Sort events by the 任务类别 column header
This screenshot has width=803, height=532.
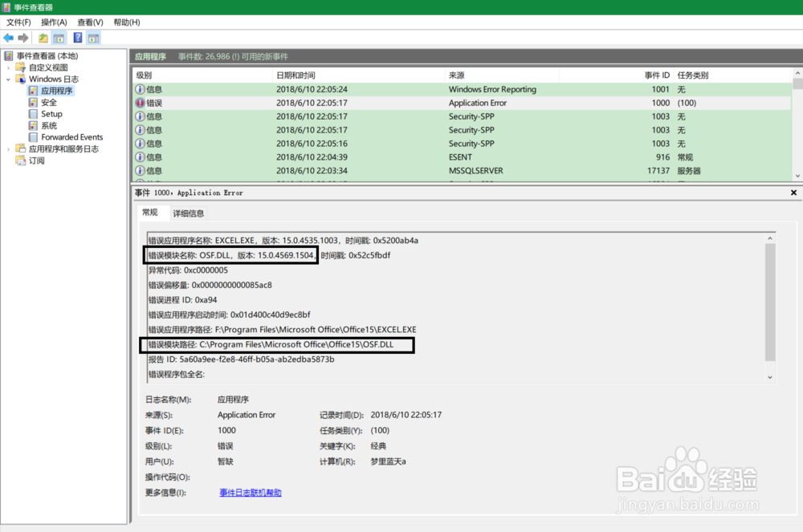[x=732, y=75]
